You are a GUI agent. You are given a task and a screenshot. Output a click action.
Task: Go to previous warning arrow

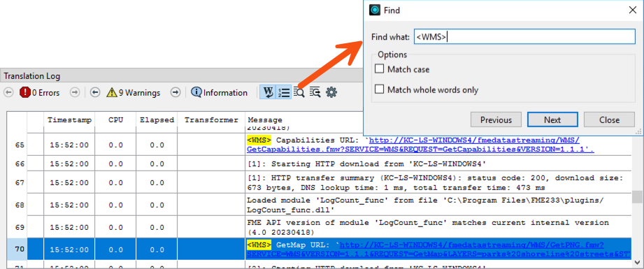[95, 93]
